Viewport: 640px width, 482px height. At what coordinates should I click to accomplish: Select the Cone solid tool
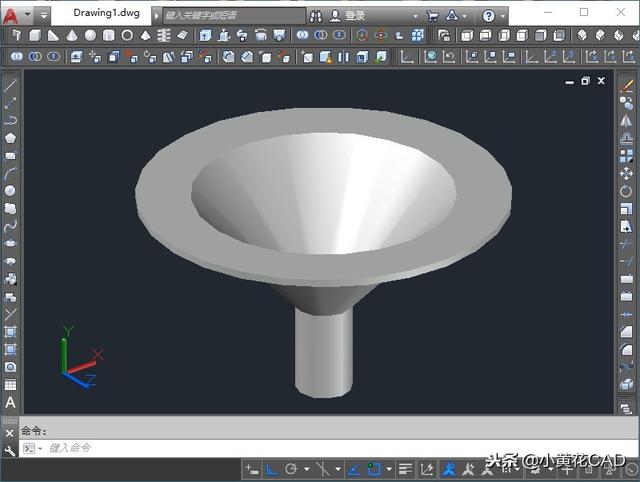click(x=72, y=36)
